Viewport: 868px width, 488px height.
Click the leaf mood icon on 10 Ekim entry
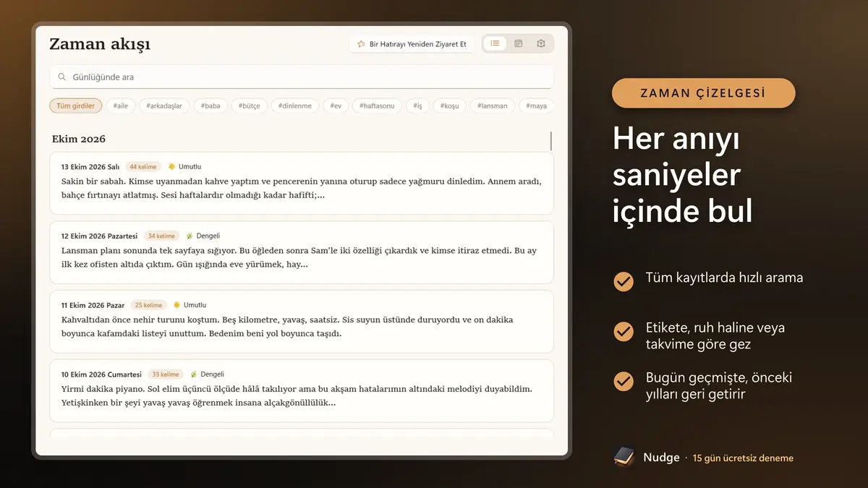tap(193, 374)
